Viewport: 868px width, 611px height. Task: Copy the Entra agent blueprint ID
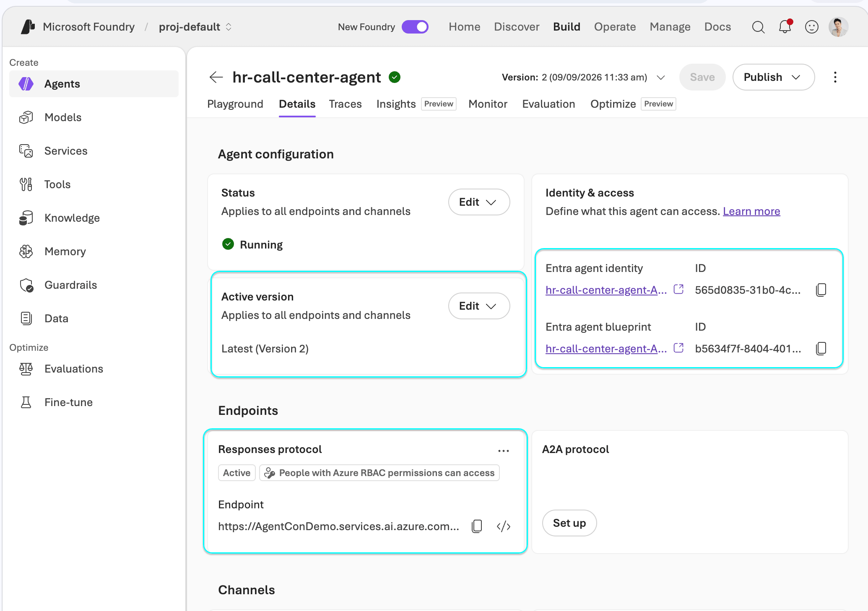coord(821,349)
